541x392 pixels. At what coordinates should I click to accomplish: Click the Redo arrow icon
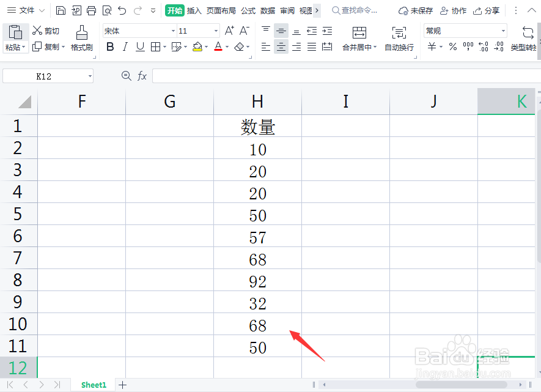[x=138, y=10]
